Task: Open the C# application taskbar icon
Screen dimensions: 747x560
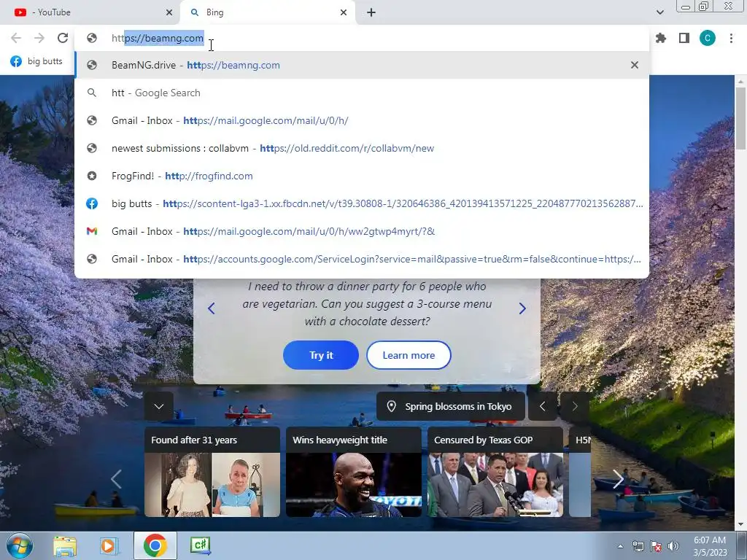Action: (x=200, y=545)
